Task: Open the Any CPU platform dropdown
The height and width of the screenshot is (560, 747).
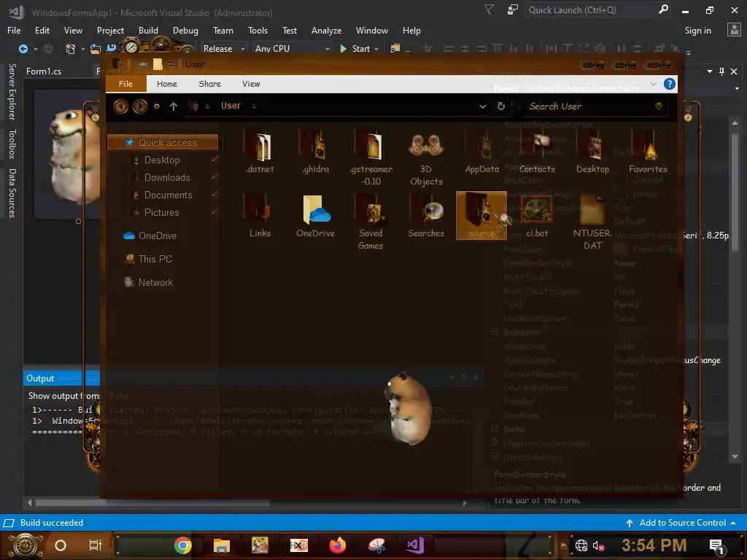Action: [x=292, y=49]
